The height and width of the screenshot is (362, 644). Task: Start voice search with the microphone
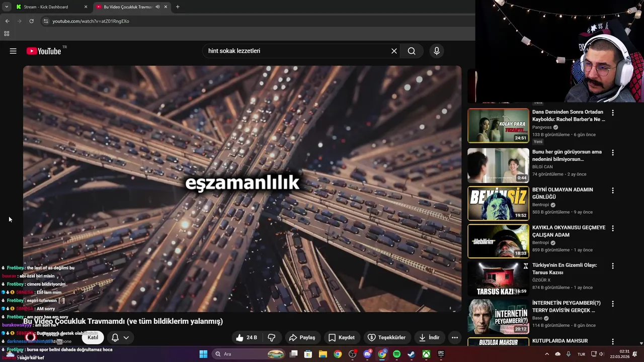tap(437, 51)
